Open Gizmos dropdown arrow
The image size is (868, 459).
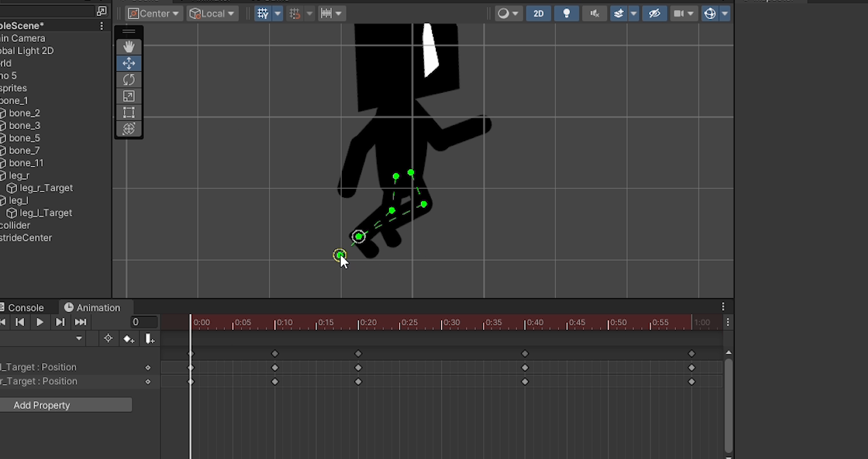coord(724,13)
